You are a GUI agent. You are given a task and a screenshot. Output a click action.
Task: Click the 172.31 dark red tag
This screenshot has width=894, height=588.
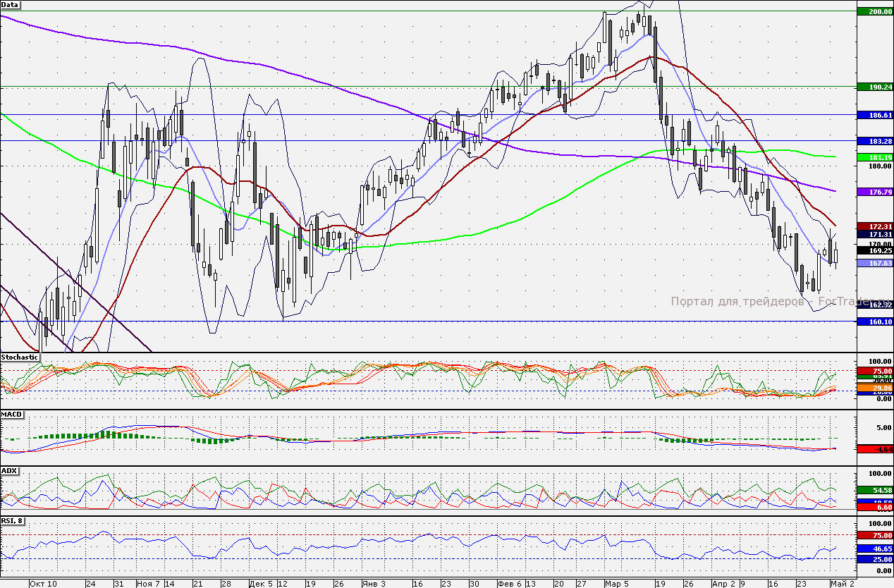pyautogui.click(x=874, y=226)
